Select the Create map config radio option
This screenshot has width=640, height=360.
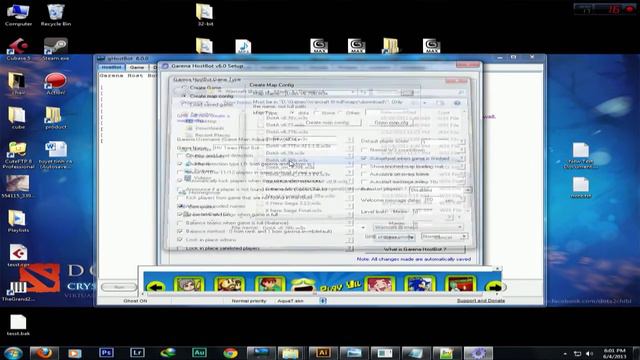[x=207, y=96]
